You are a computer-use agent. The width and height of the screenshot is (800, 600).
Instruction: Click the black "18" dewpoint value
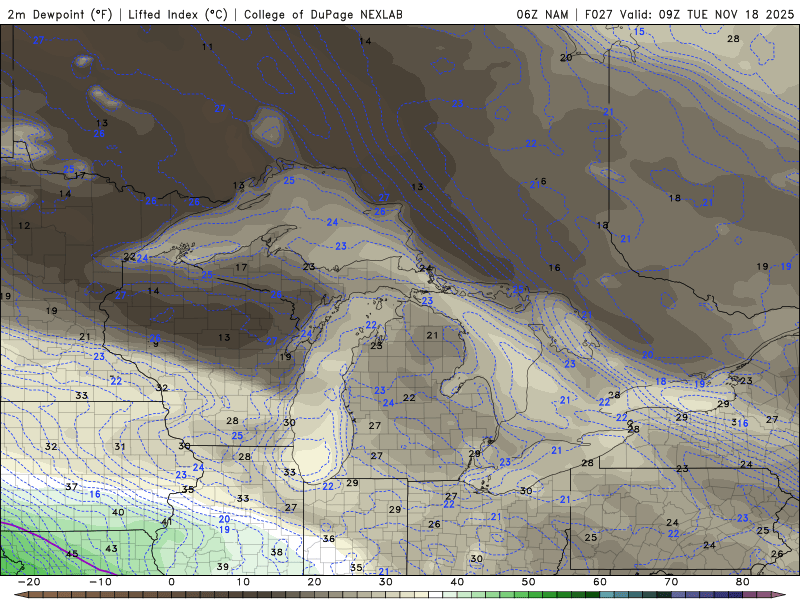pos(674,198)
